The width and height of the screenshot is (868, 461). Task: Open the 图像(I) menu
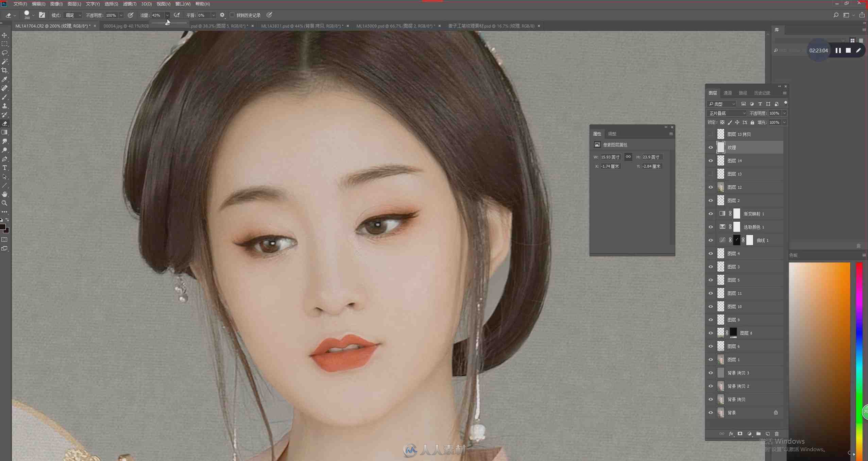tap(56, 4)
